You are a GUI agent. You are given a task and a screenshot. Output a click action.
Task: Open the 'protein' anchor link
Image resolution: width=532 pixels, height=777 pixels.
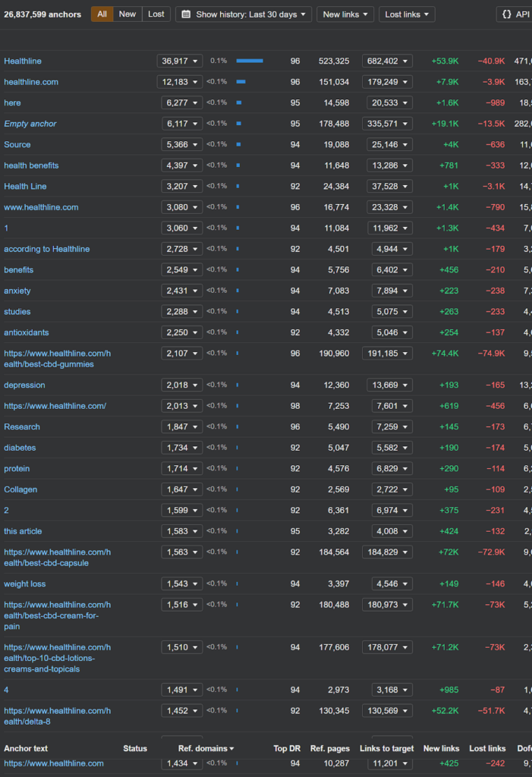17,468
